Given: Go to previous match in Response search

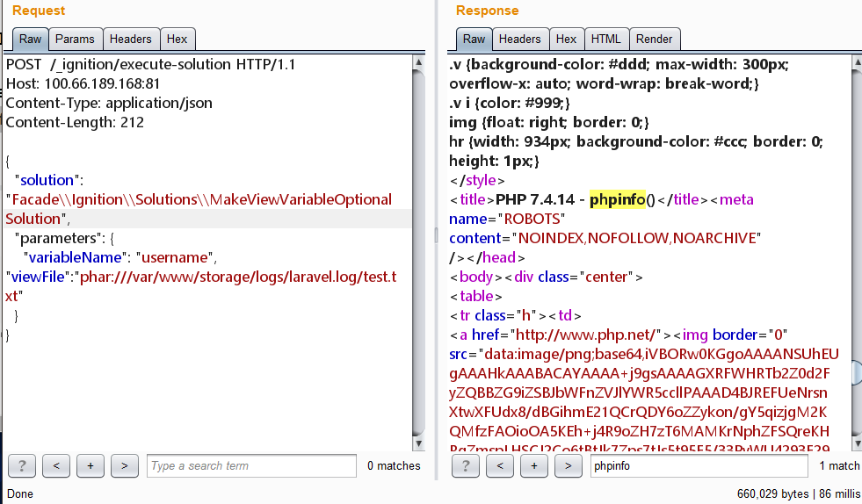Looking at the screenshot, I should [500, 466].
